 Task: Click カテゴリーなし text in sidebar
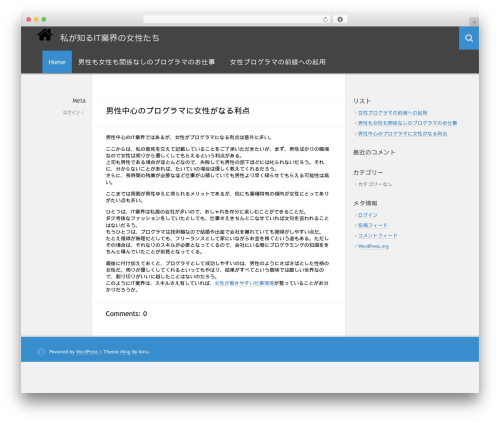point(375,184)
